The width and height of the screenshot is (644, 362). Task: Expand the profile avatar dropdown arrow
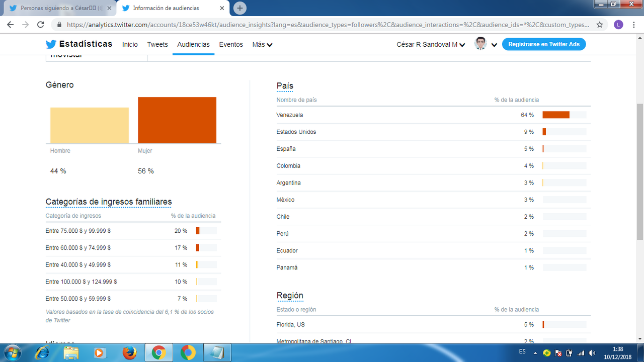coord(494,45)
